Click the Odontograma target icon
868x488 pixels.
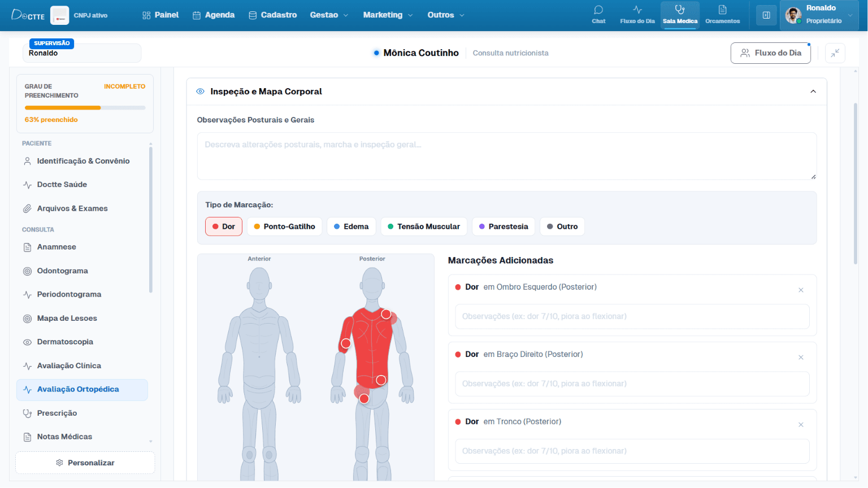click(27, 271)
